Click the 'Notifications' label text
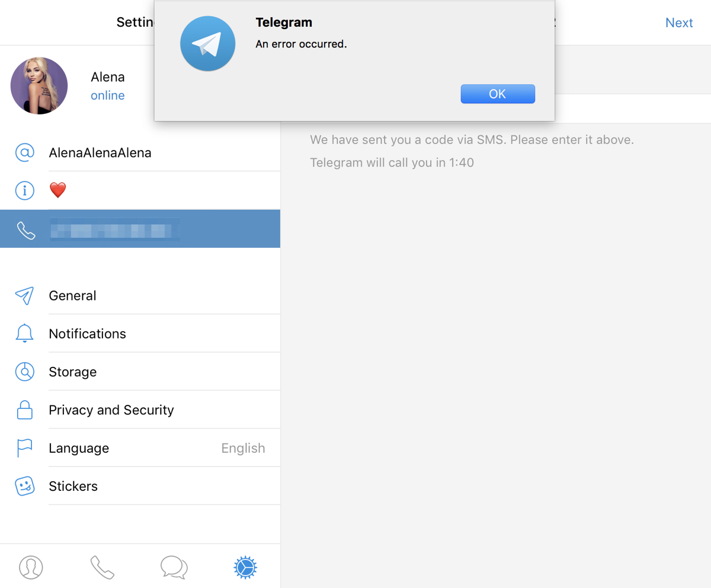Image resolution: width=711 pixels, height=588 pixels. click(88, 334)
